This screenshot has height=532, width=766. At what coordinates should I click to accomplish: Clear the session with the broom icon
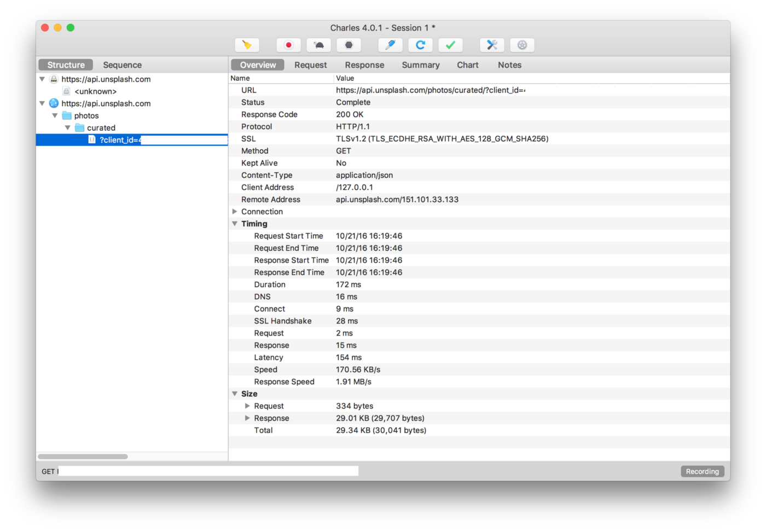[247, 45]
